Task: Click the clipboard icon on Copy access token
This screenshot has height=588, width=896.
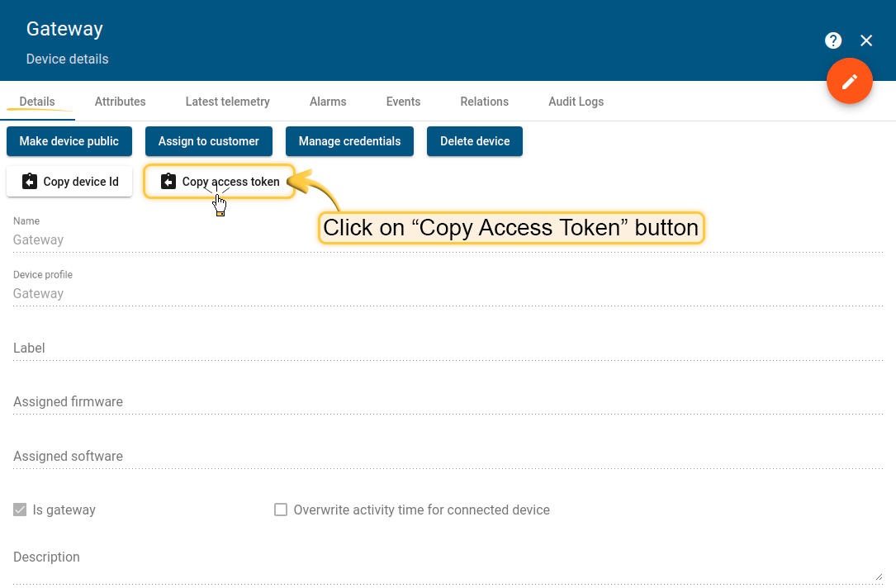Action: [x=168, y=182]
